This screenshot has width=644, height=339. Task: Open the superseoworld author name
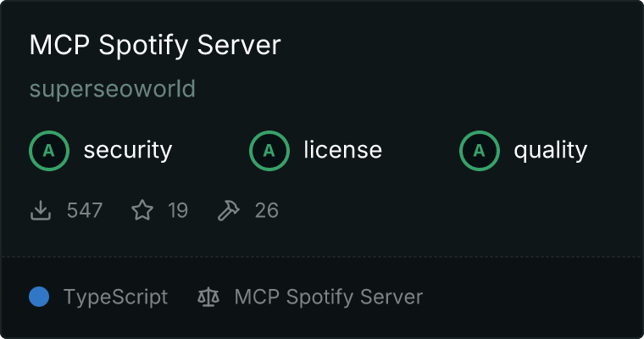(x=112, y=89)
